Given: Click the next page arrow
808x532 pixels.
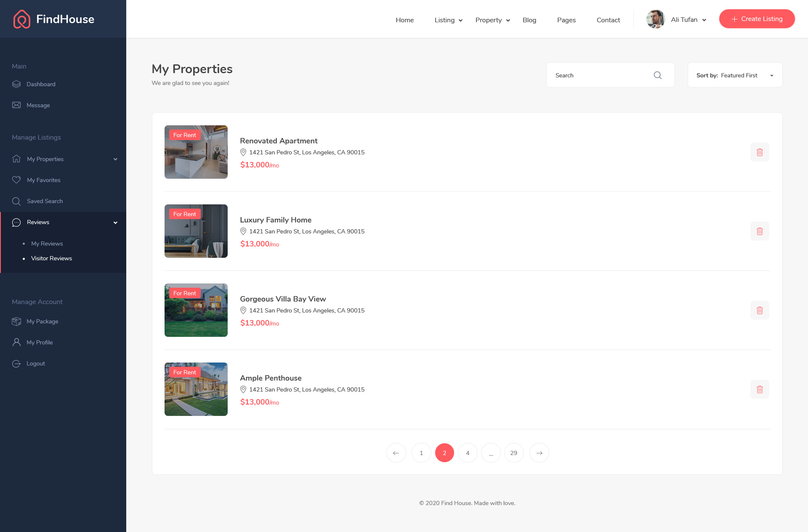Looking at the screenshot, I should tap(539, 453).
